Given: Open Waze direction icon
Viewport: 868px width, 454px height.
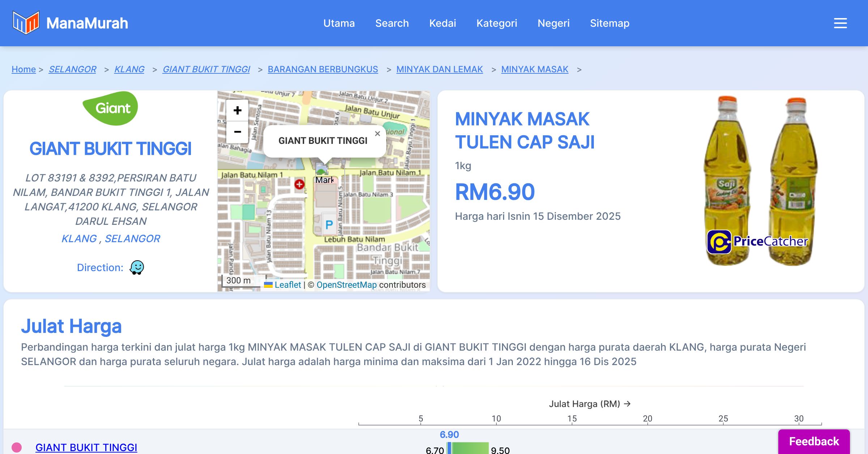Looking at the screenshot, I should (x=137, y=267).
